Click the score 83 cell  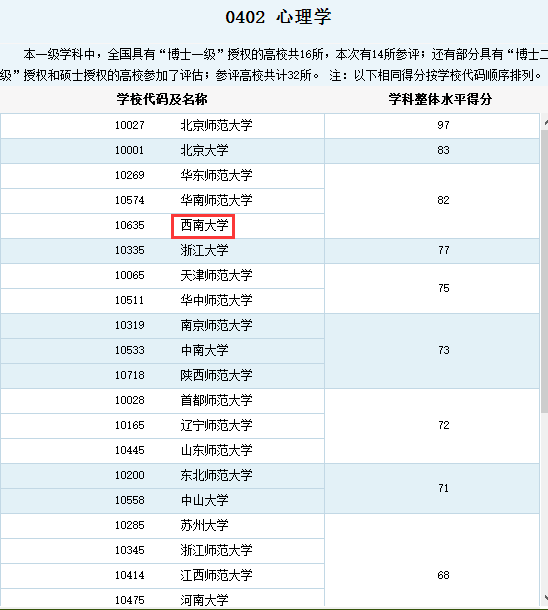[x=432, y=151]
